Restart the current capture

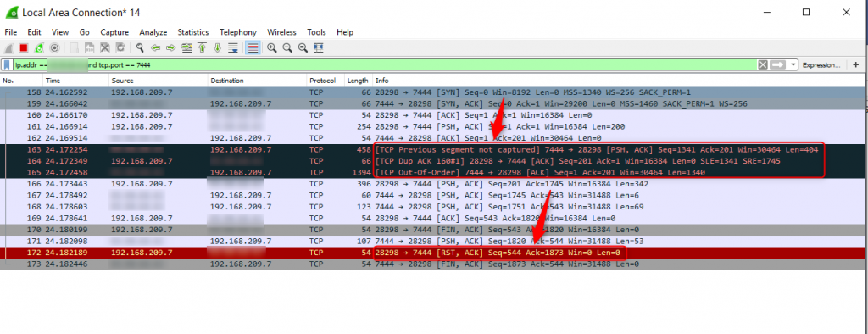39,48
